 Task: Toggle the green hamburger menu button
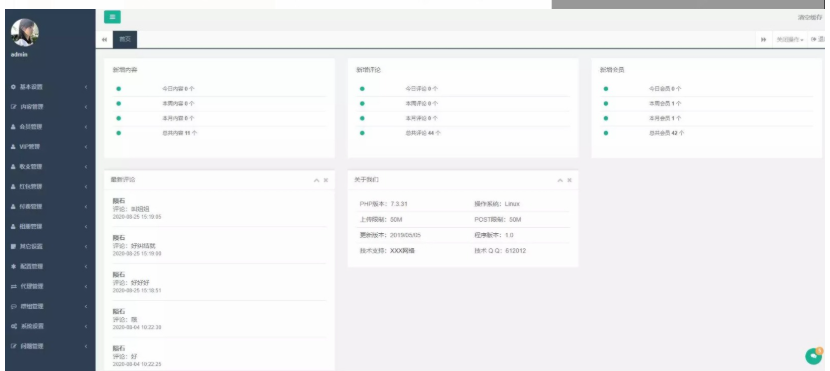pyautogui.click(x=112, y=17)
